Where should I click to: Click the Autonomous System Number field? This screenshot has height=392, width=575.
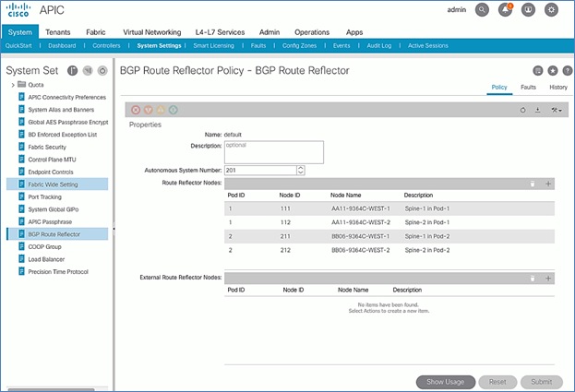260,171
